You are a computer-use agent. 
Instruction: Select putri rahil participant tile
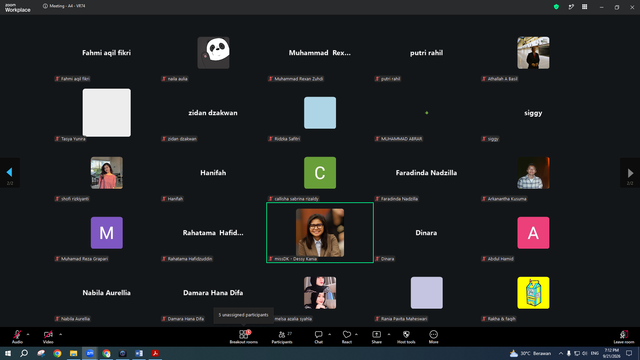coord(427,53)
